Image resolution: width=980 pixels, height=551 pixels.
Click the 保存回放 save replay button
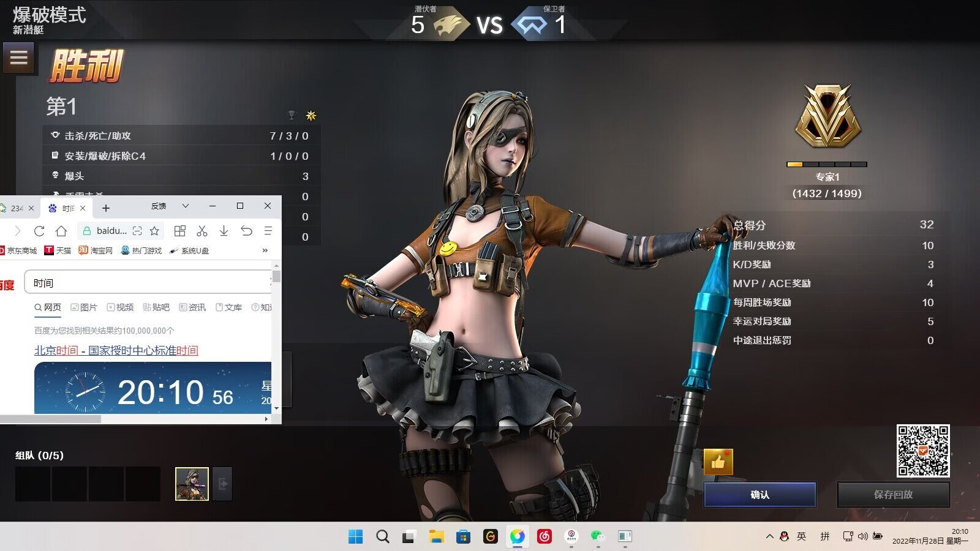894,495
